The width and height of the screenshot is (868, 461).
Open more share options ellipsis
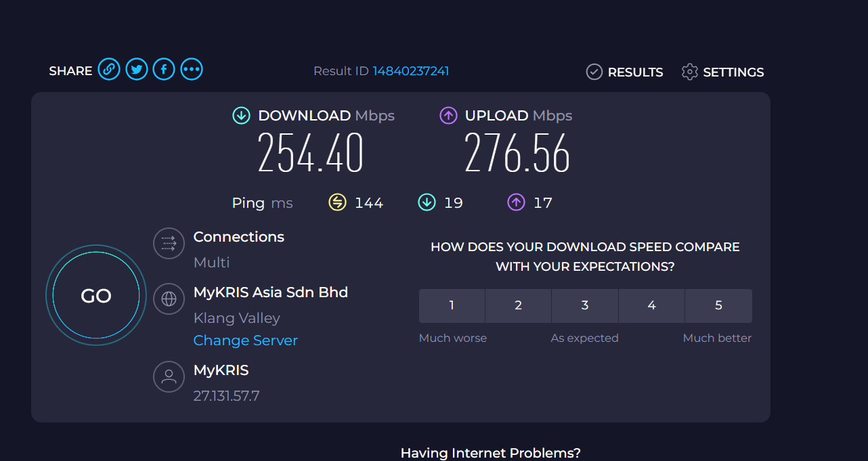coord(192,69)
